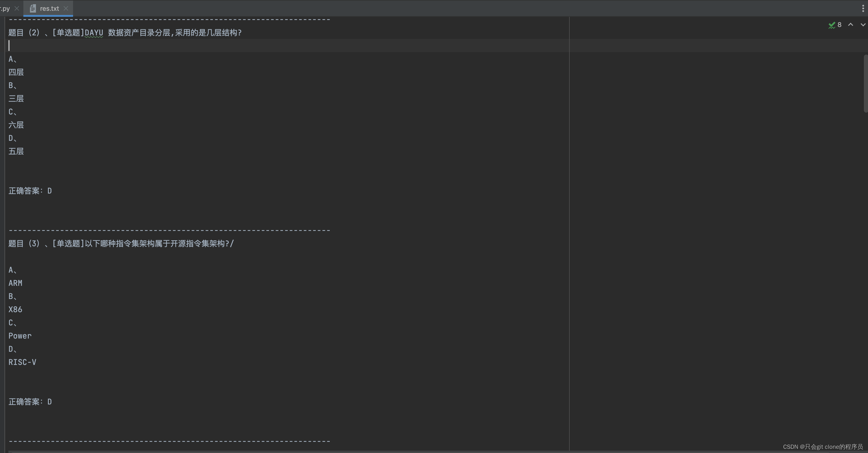Screen dimensions: 868x453
Task: Click the ARM option line
Action: [x=15, y=283]
